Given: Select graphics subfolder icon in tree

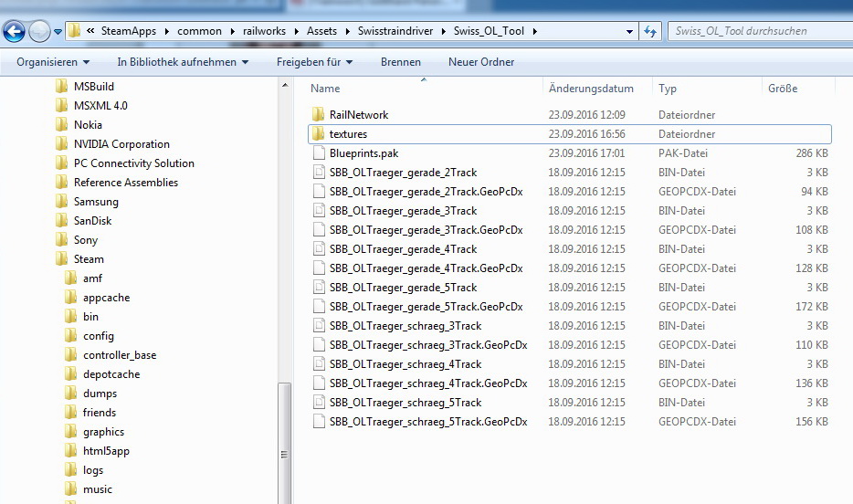Looking at the screenshot, I should tap(70, 432).
